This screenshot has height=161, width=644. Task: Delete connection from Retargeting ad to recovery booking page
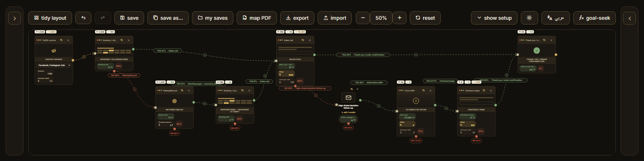click(x=204, y=103)
